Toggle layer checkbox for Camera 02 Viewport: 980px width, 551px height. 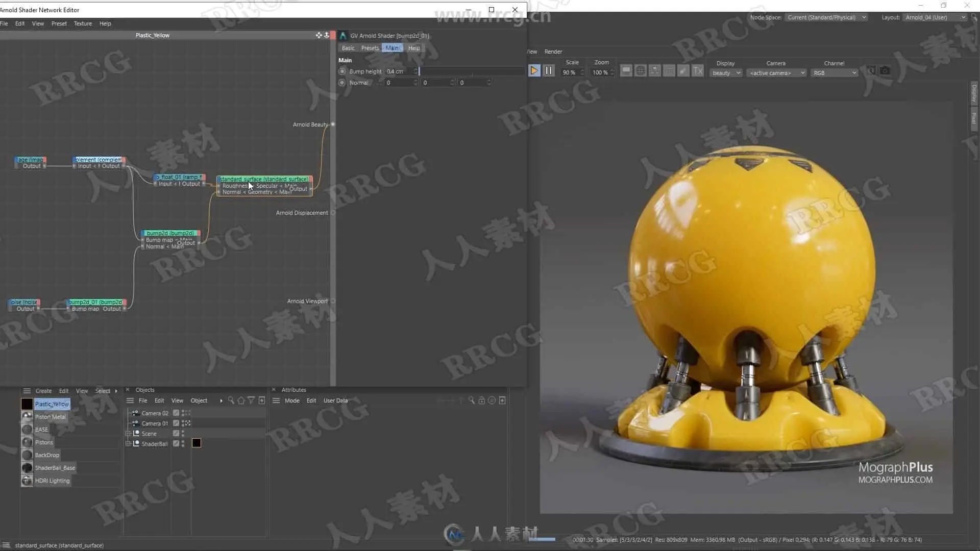pos(176,413)
